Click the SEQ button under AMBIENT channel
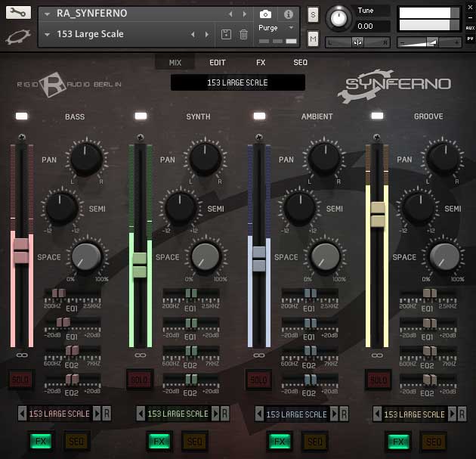Viewport: 476px width, 459px height. click(x=314, y=441)
